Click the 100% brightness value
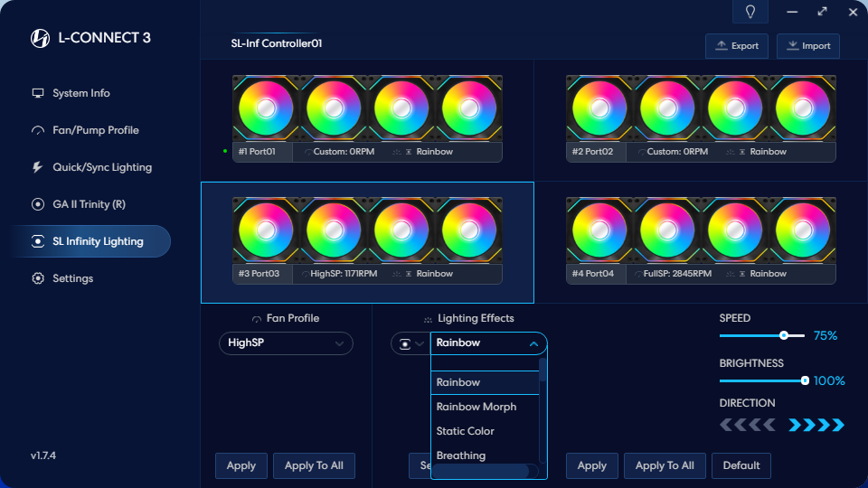 coord(829,380)
